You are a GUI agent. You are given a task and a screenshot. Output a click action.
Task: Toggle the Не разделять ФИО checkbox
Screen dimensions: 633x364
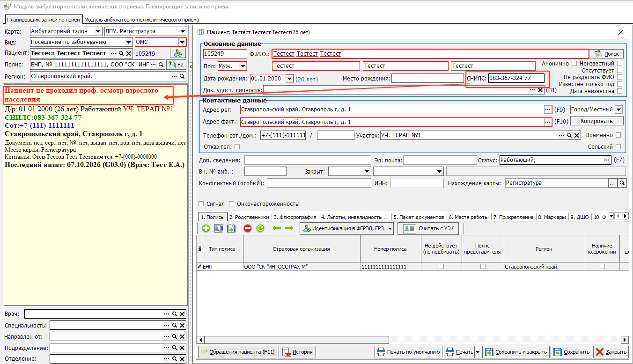coord(620,77)
